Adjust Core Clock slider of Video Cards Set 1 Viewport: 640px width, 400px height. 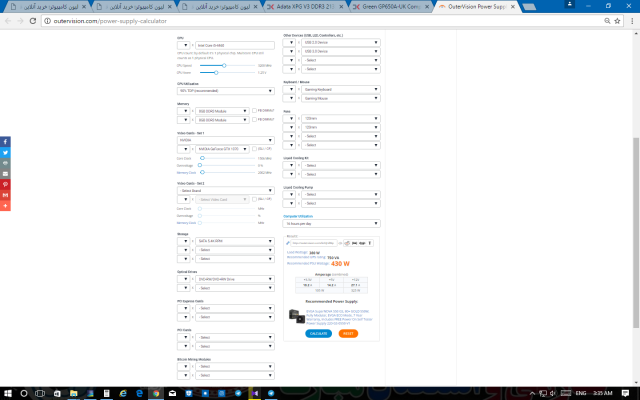tap(202, 158)
